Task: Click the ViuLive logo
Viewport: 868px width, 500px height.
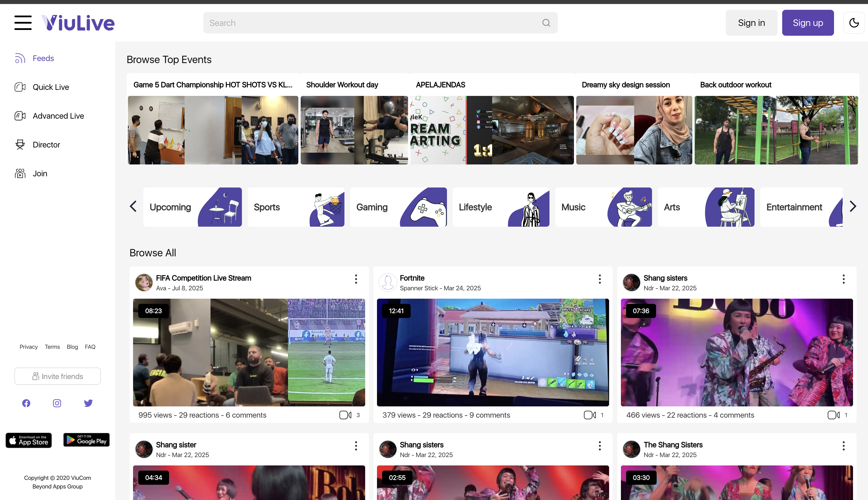Action: pos(78,23)
